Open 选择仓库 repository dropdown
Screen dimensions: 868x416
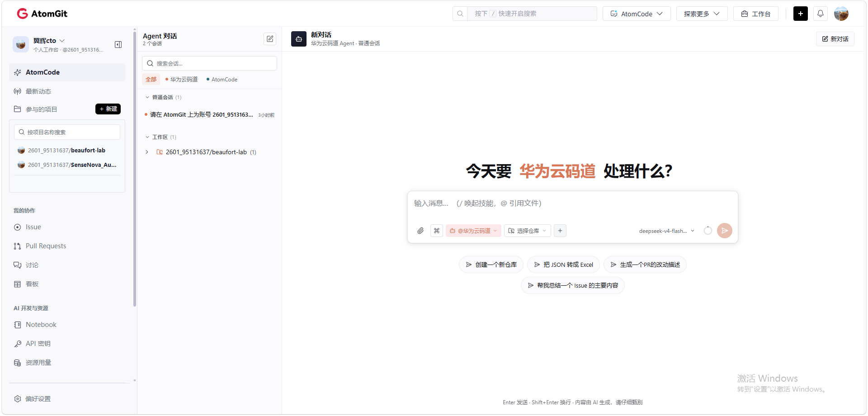coord(527,231)
